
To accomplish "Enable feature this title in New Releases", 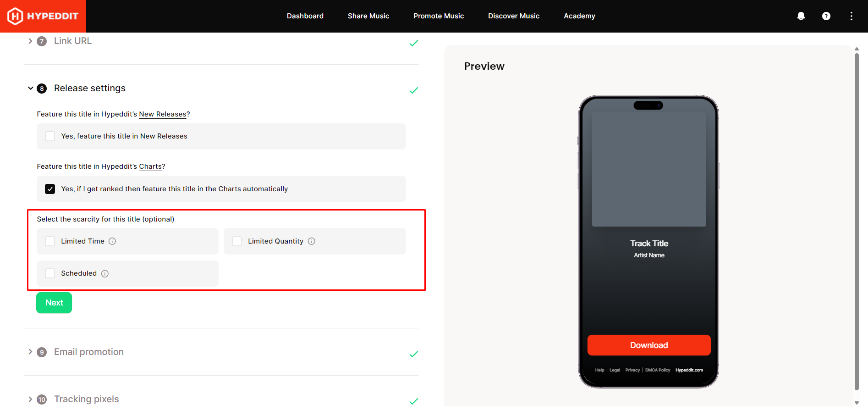I will [x=50, y=136].
